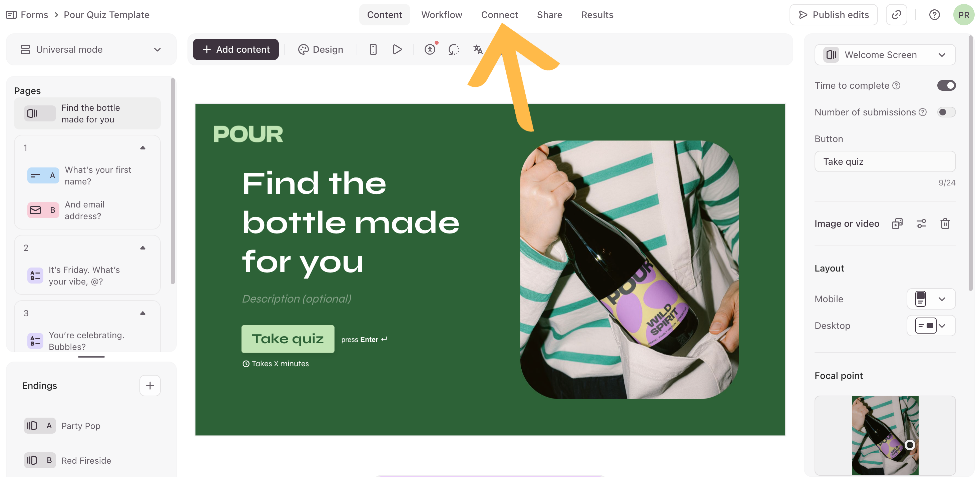Image resolution: width=980 pixels, height=477 pixels.
Task: Click the translate languages icon
Action: click(478, 49)
